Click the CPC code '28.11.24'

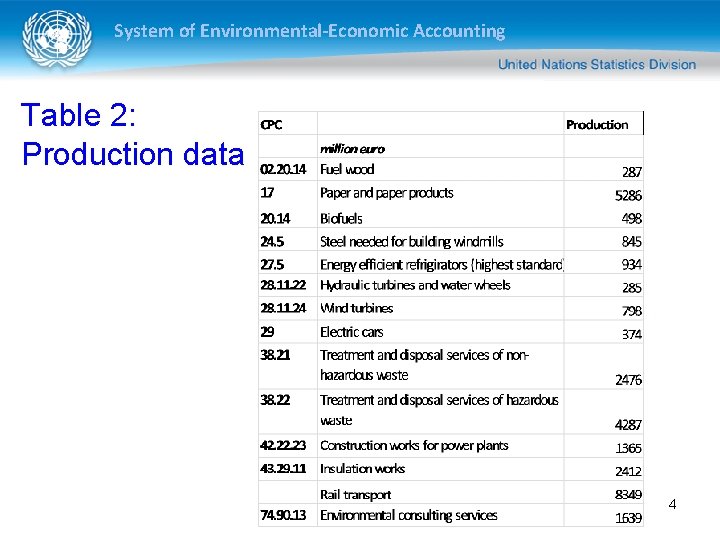pyautogui.click(x=283, y=308)
